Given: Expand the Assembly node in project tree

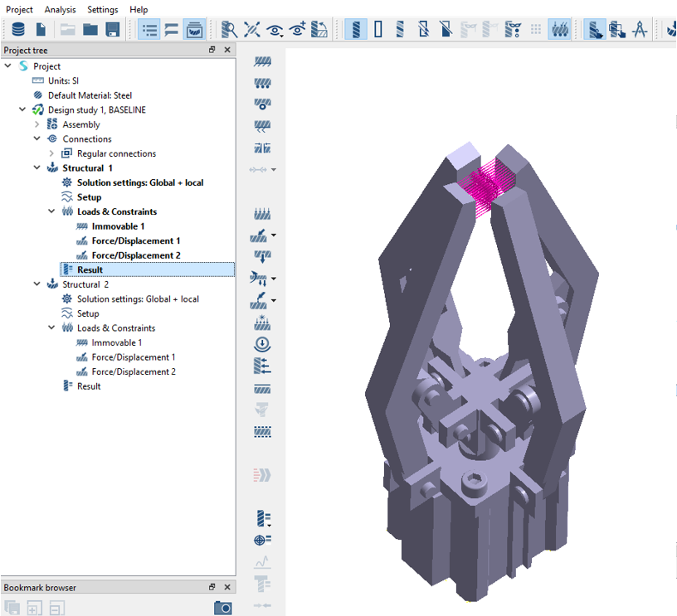Looking at the screenshot, I should point(37,124).
